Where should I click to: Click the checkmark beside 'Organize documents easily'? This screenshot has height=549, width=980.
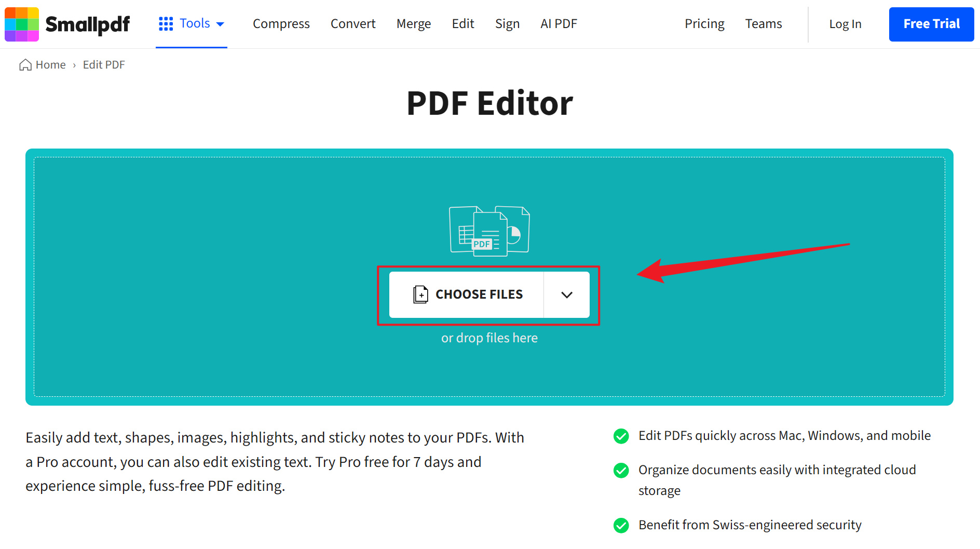621,471
